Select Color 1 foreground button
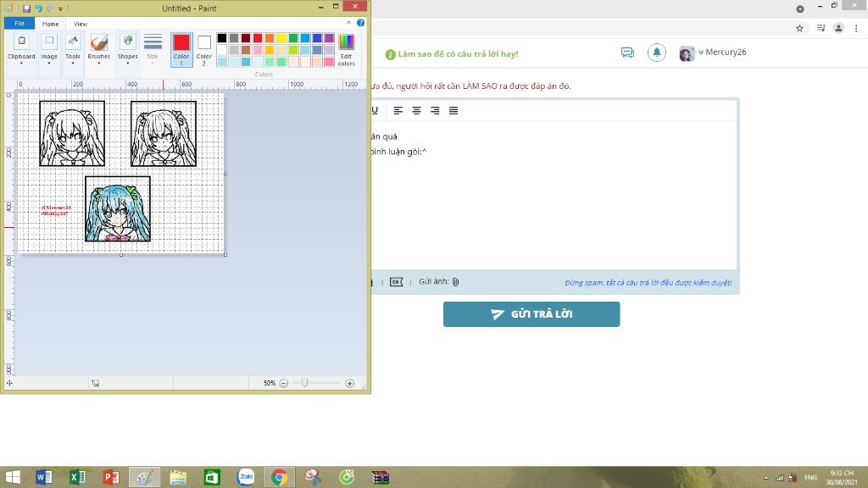This screenshot has width=868, height=488. [181, 50]
